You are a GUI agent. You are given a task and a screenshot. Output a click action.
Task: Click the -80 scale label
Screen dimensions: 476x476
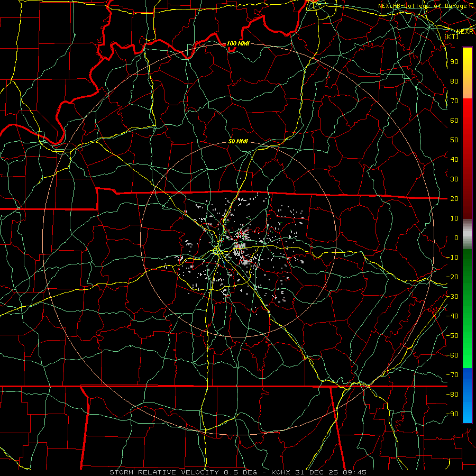pos(452,395)
